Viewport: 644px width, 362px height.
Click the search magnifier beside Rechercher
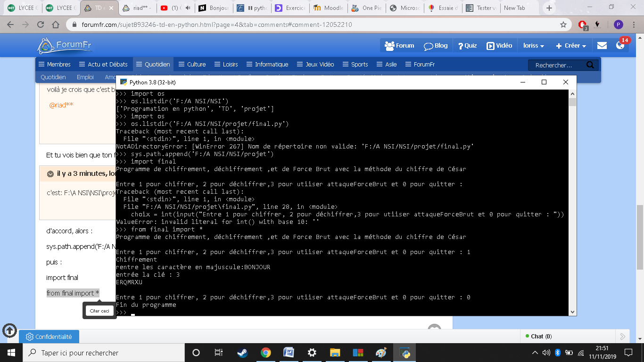590,65
